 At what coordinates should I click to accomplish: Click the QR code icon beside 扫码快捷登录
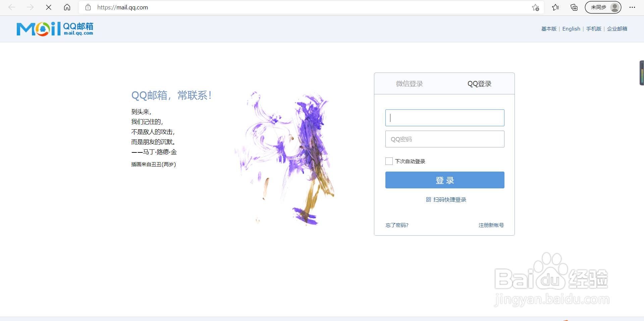click(428, 199)
